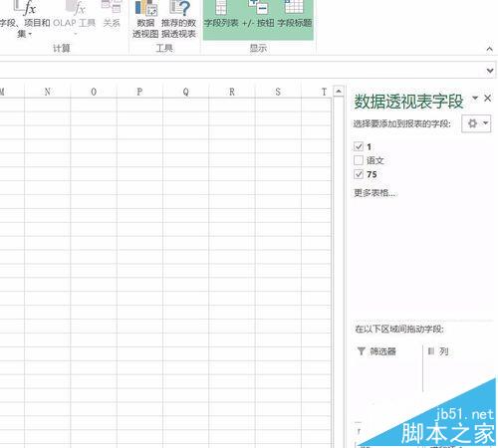498x448 pixels.
Task: Select column S header
Action: point(278,92)
